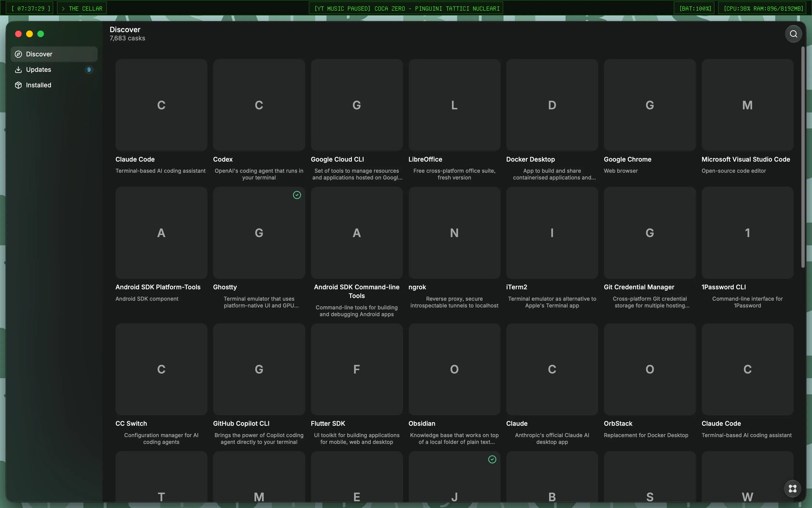
Task: Select the Microsoft Visual Studio Code icon
Action: (747, 105)
